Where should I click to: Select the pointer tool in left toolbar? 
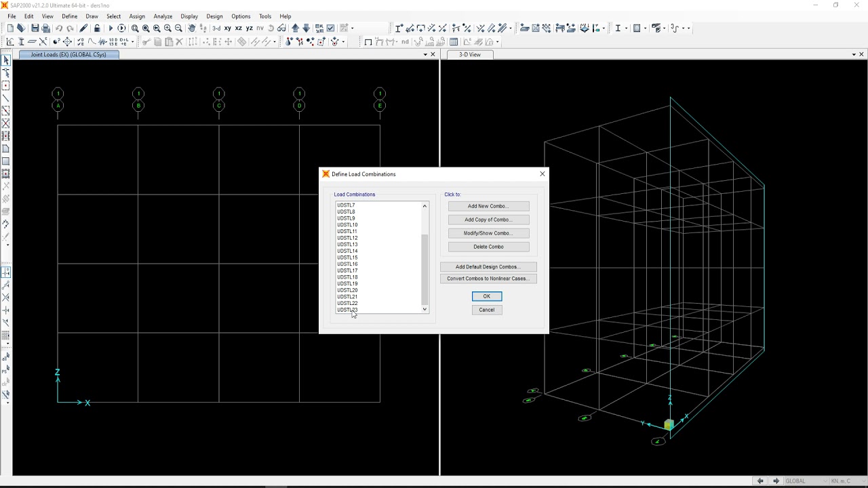pos(6,60)
